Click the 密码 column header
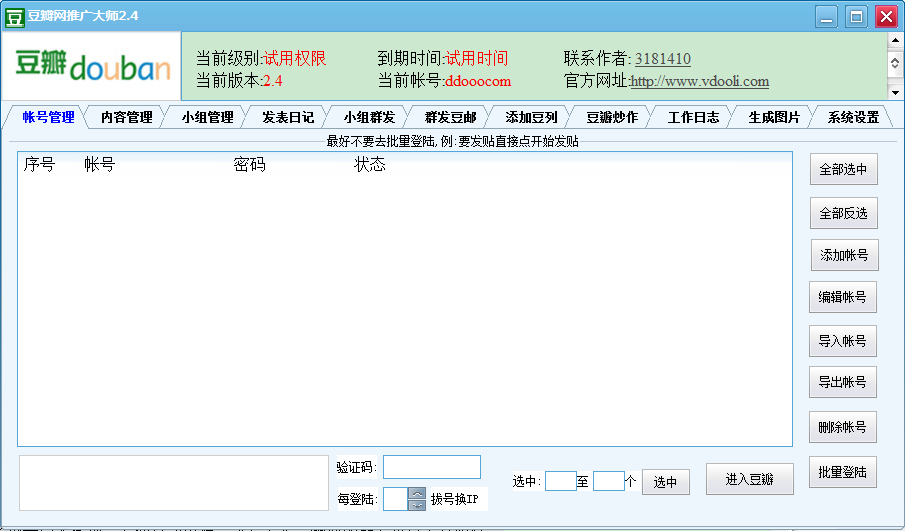 coord(249,165)
